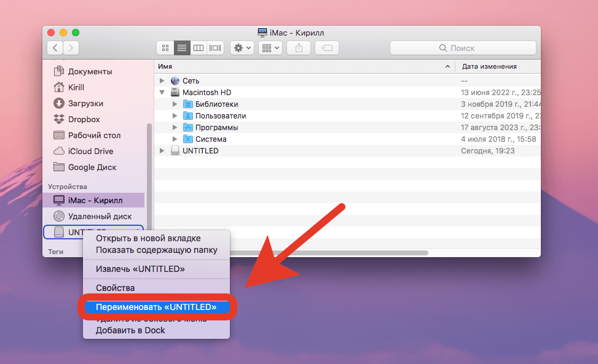Image resolution: width=598 pixels, height=364 pixels.
Task: Select list view mode button
Action: point(182,47)
